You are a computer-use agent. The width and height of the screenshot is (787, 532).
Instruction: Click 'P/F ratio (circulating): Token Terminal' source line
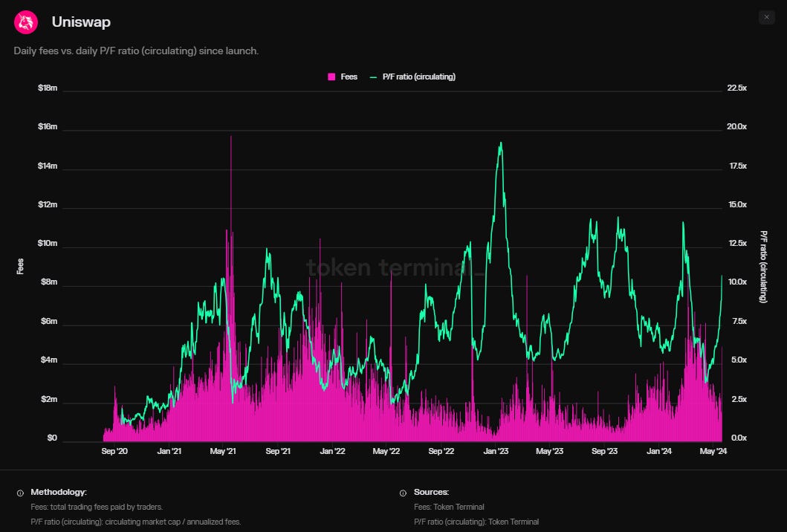476,522
